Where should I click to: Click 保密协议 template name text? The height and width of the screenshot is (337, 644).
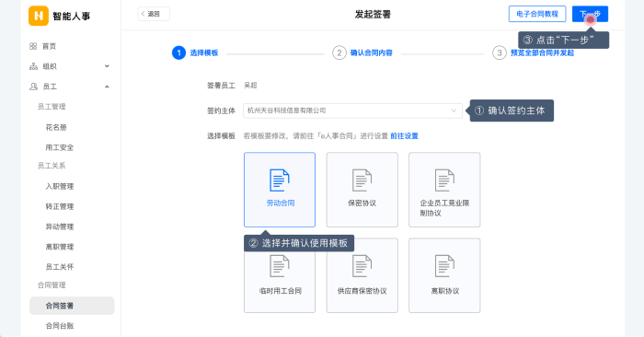point(362,203)
